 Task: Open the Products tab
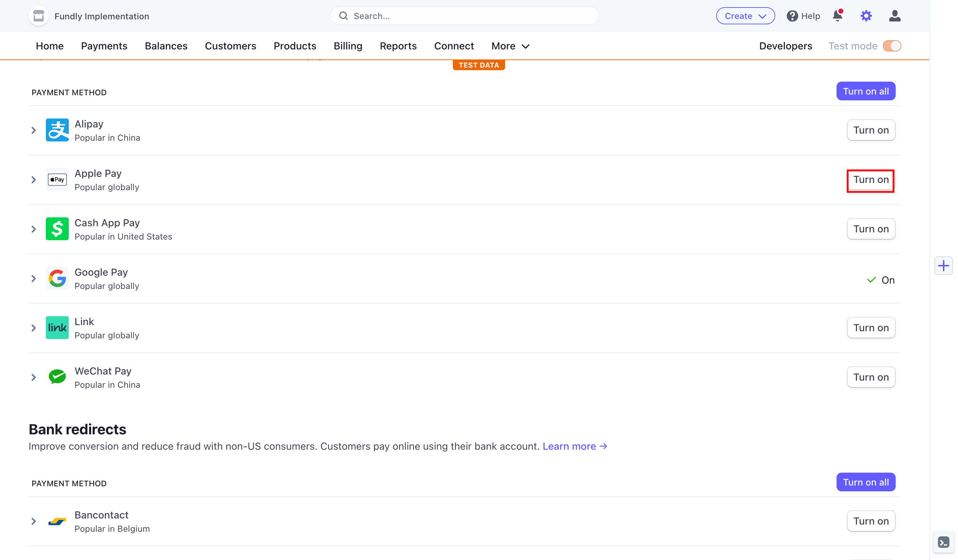coord(295,46)
